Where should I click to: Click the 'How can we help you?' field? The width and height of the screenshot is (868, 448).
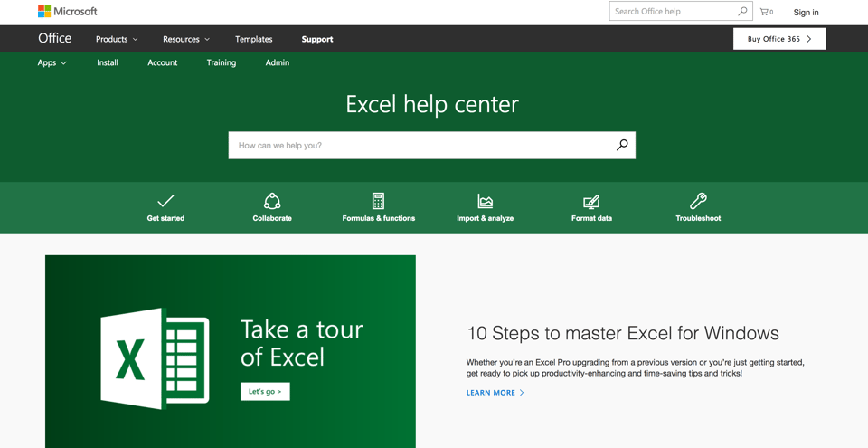420,145
